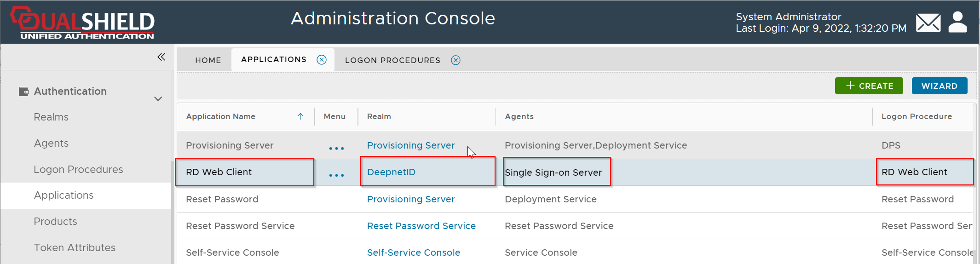Open the Reset Password Service realm link
Viewport: 980px width, 264px height.
[x=421, y=226]
